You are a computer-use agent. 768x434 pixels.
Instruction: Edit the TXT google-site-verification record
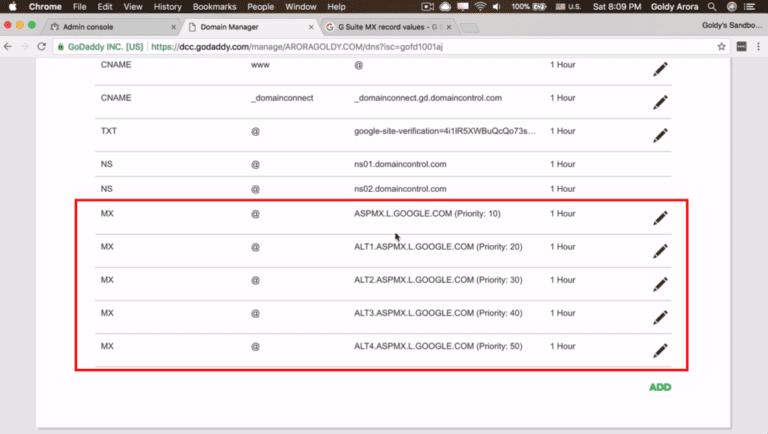click(x=660, y=136)
